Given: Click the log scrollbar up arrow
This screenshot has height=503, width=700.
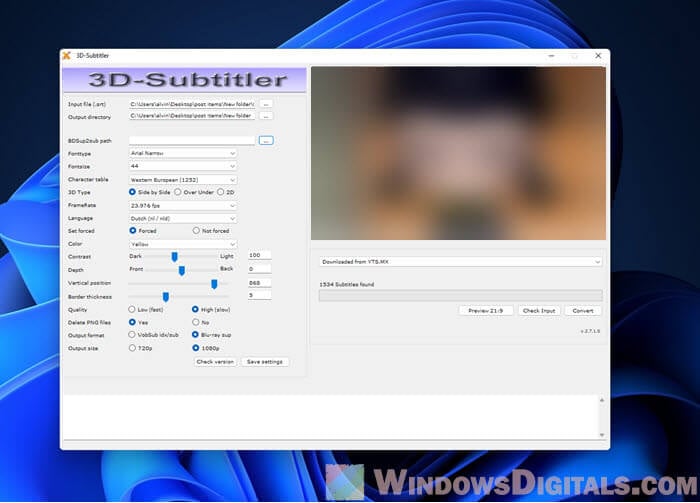Looking at the screenshot, I should click(x=602, y=400).
